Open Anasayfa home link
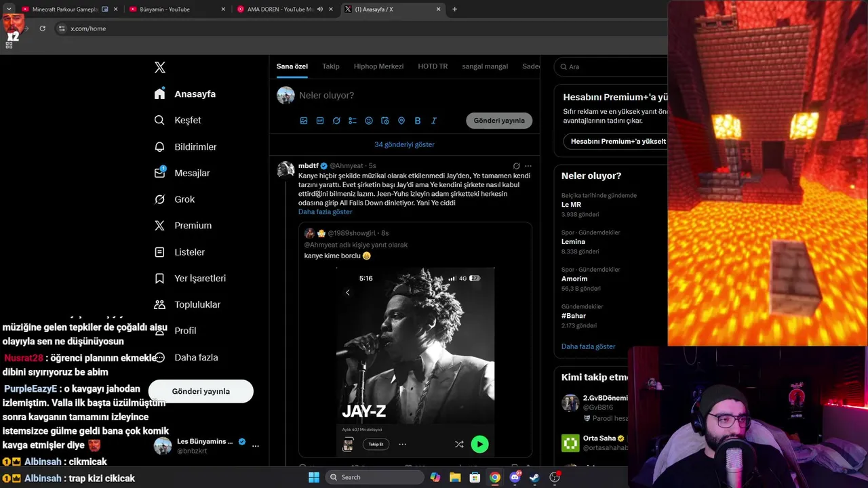This screenshot has height=488, width=868. 185,94
